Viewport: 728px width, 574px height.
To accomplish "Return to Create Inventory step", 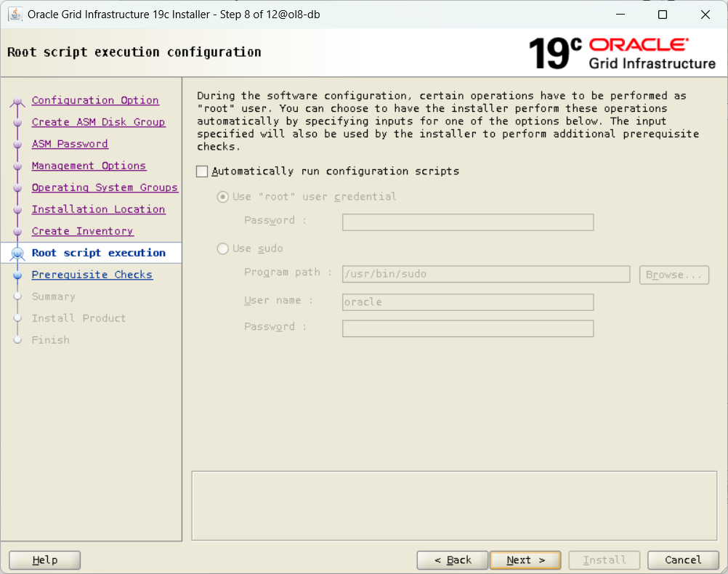I will pyautogui.click(x=83, y=231).
